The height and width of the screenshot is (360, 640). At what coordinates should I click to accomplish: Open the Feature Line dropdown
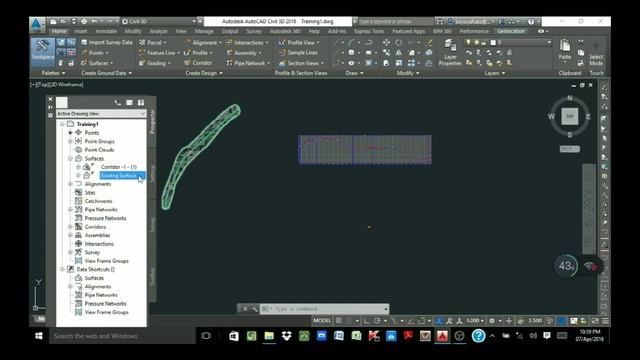click(159, 53)
